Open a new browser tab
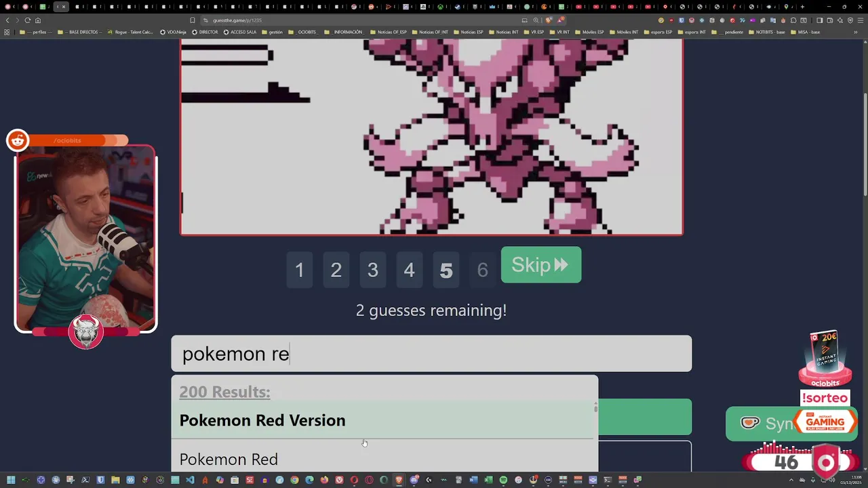This screenshot has width=868, height=488. [802, 7]
